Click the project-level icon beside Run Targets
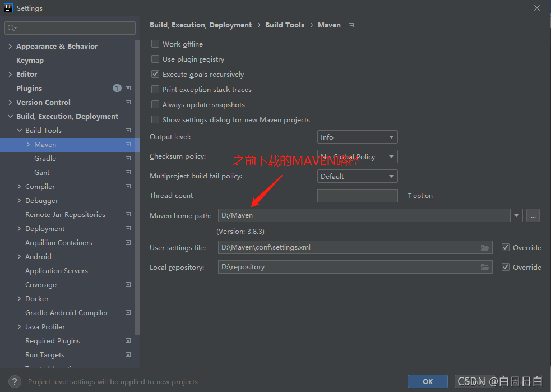551x392 pixels. 128,355
